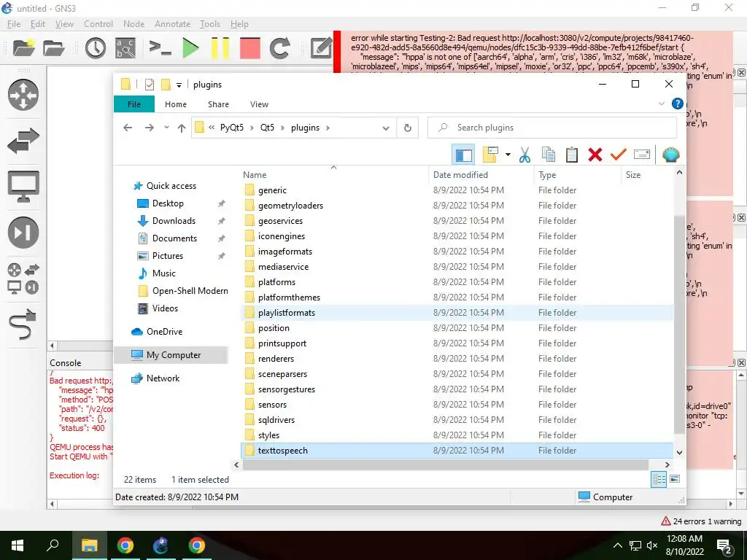747x560 pixels.
Task: Open the GNS3 Annotate menu
Action: 172,24
